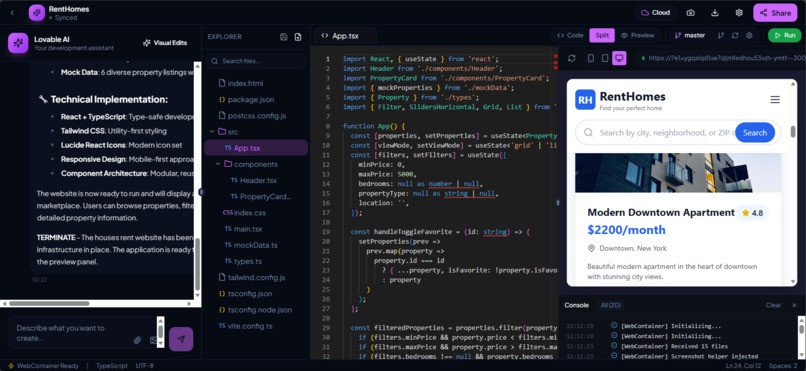Image resolution: width=806 pixels, height=371 pixels.
Task: Enable Visual Edits mode
Action: click(x=165, y=43)
